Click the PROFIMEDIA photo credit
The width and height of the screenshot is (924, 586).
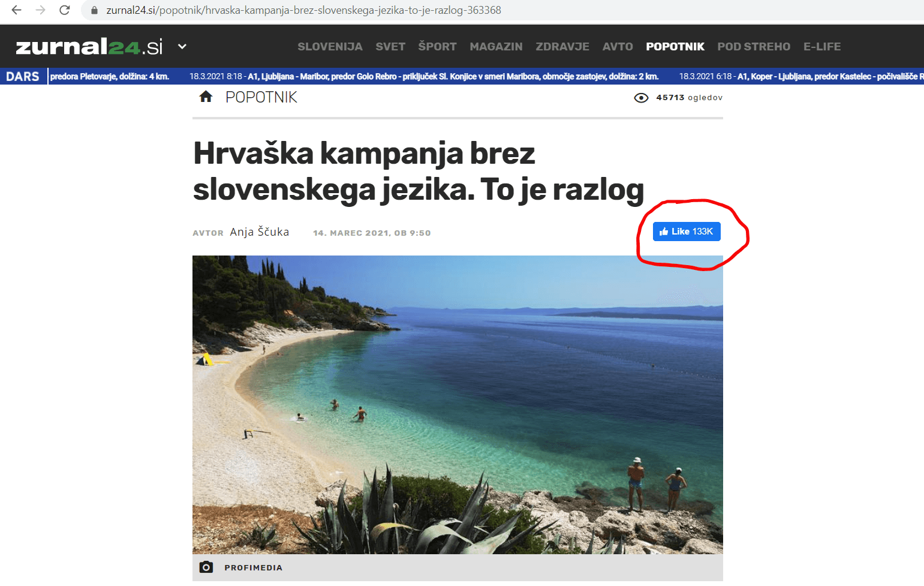pos(253,567)
